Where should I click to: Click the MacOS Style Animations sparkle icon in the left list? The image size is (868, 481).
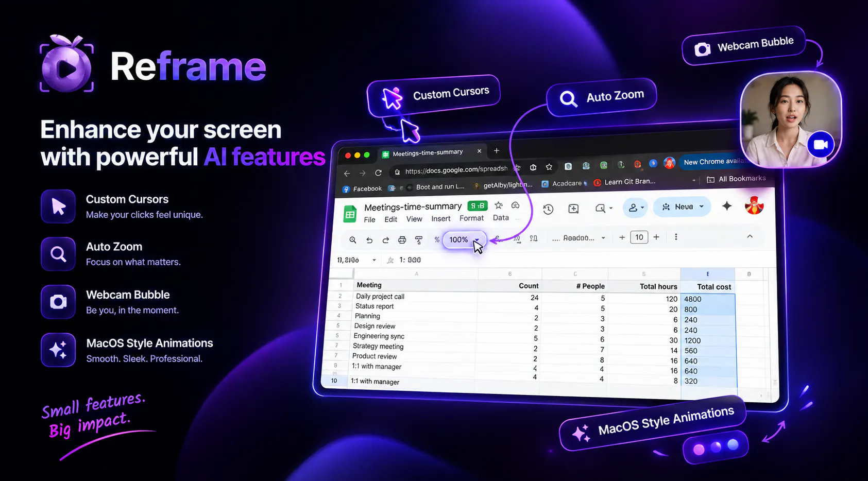[x=58, y=350]
